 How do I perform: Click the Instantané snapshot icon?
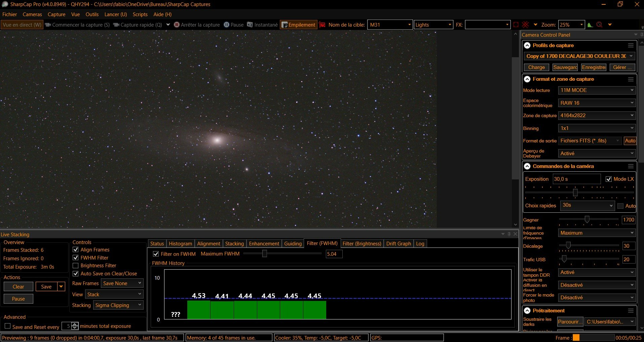250,25
